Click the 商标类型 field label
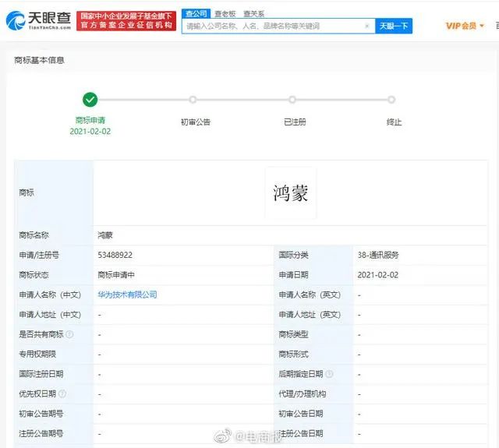 [x=293, y=334]
